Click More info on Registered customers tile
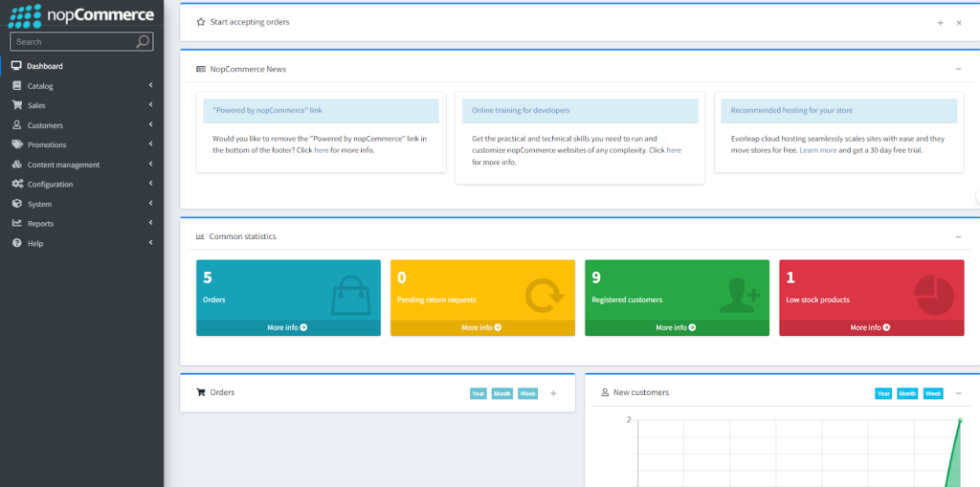This screenshot has width=980, height=487. 677,327
